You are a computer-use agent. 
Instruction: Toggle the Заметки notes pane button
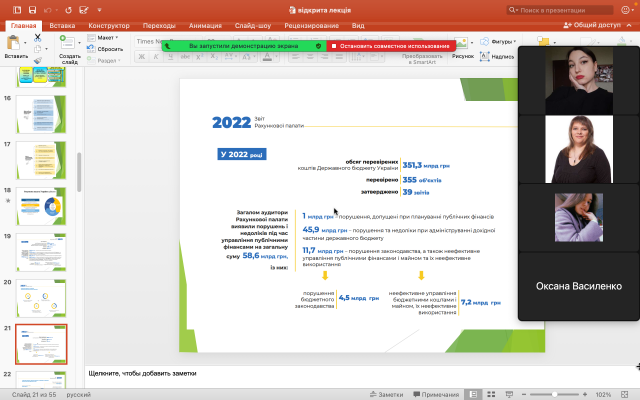tap(387, 394)
